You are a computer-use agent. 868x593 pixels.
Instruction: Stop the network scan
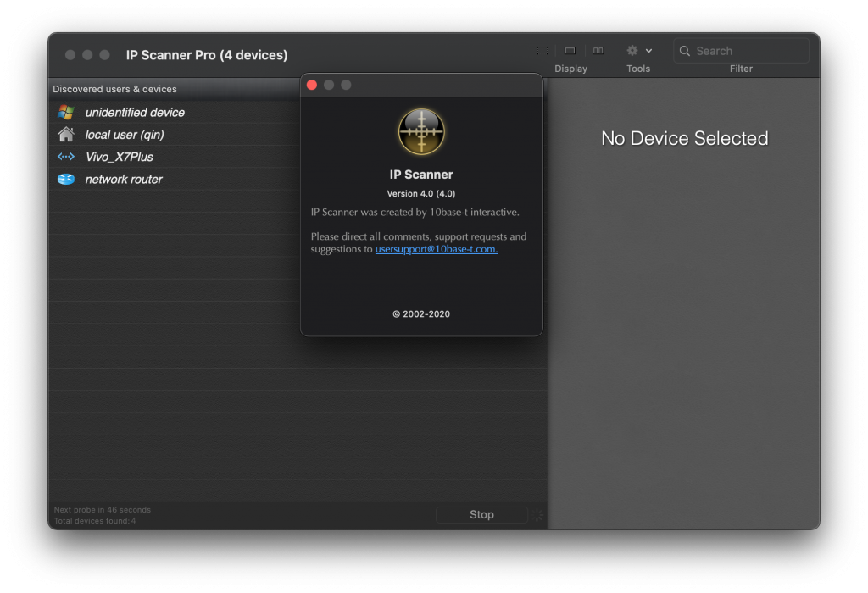(x=481, y=515)
